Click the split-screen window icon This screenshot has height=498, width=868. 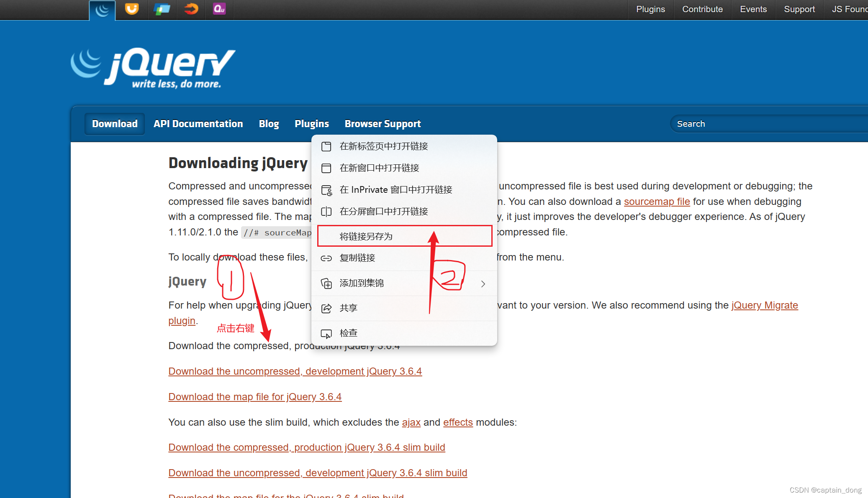[327, 212]
